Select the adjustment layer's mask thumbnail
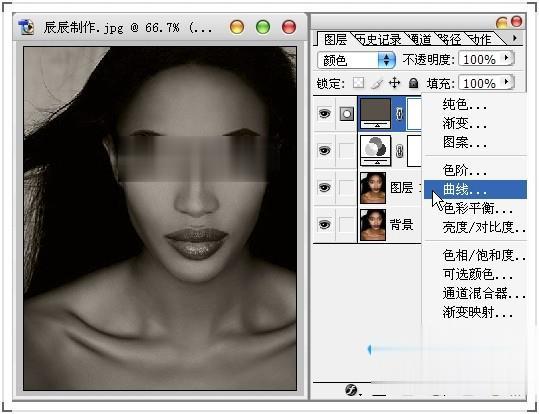This screenshot has height=414, width=539. [414, 151]
